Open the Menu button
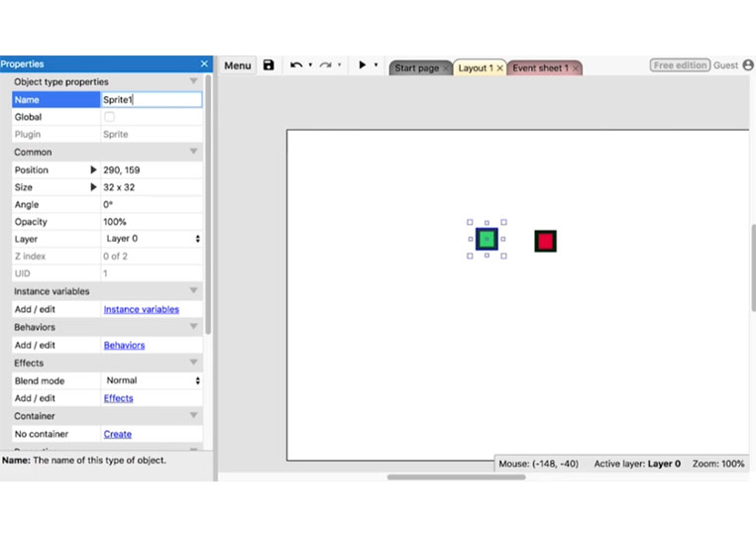The image size is (756, 536). click(238, 65)
